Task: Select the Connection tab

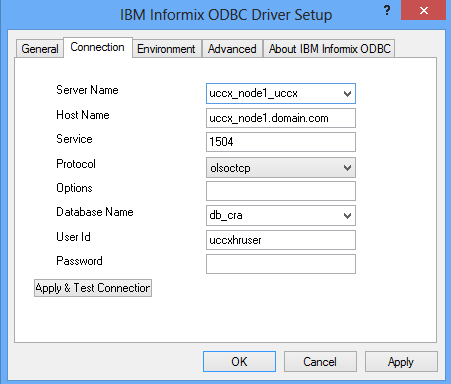Action: click(x=98, y=47)
